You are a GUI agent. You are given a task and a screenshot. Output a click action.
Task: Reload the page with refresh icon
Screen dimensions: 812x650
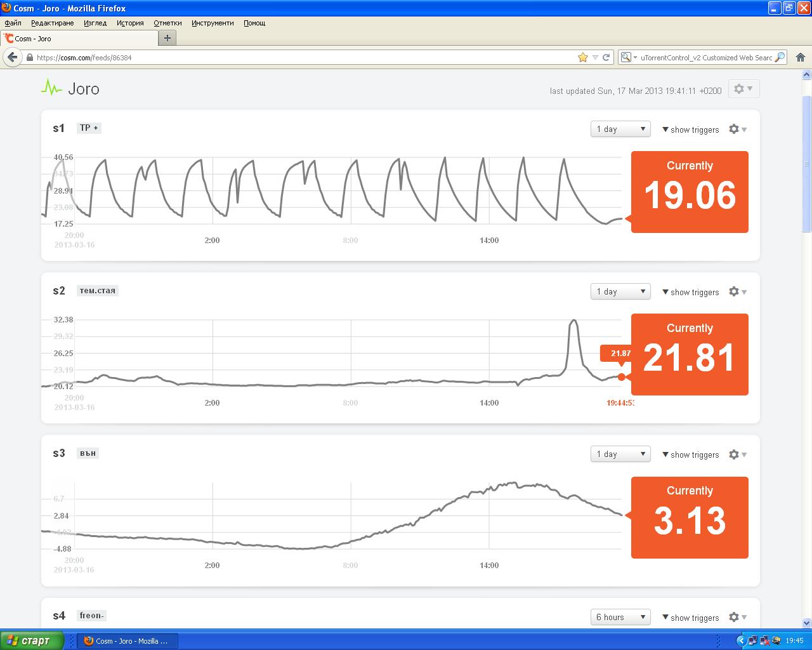[606, 57]
